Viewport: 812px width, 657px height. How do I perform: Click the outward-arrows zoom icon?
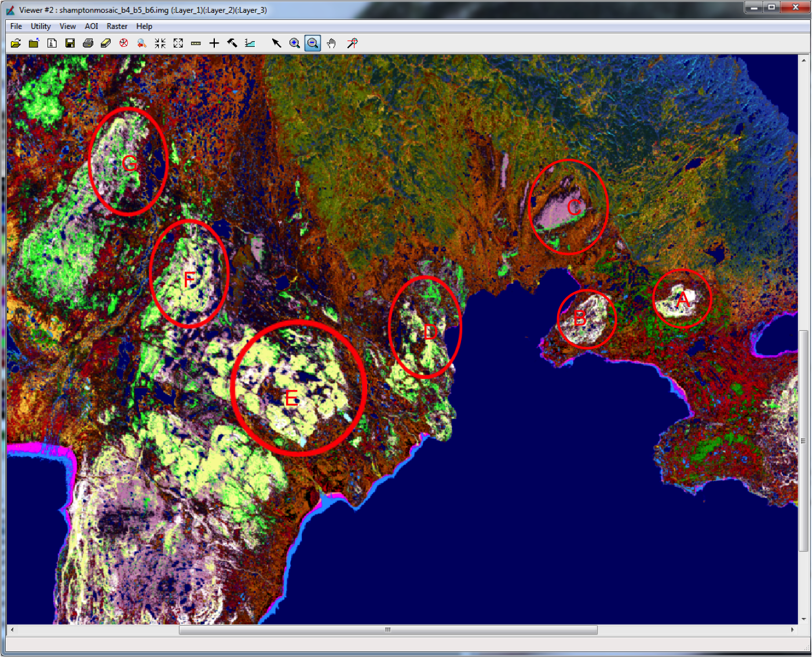(178, 43)
